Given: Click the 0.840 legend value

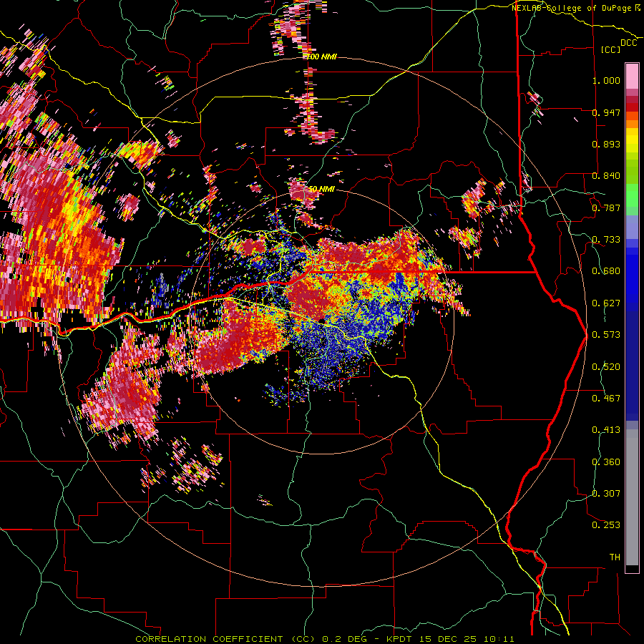Looking at the screenshot, I should click(x=606, y=176).
